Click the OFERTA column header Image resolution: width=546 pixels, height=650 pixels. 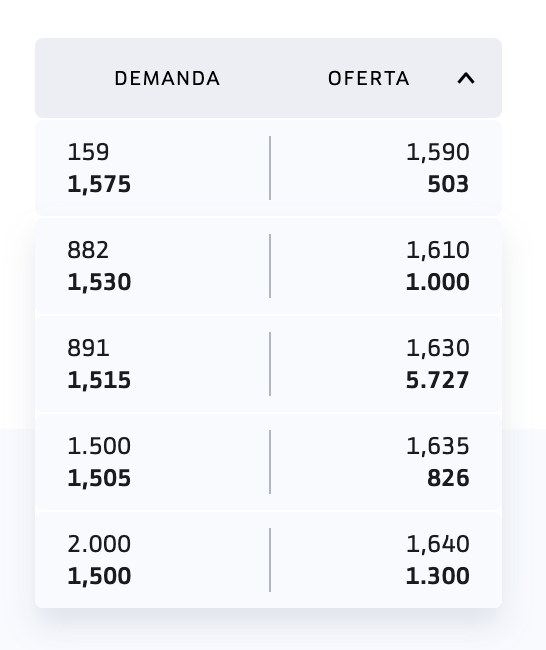click(x=369, y=78)
